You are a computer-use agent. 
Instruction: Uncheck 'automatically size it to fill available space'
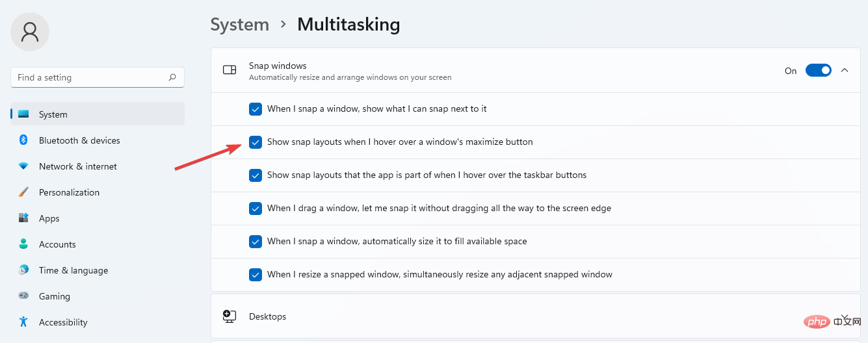pos(256,242)
